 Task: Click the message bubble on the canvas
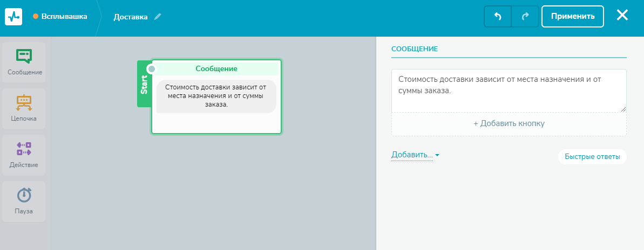tap(216, 96)
